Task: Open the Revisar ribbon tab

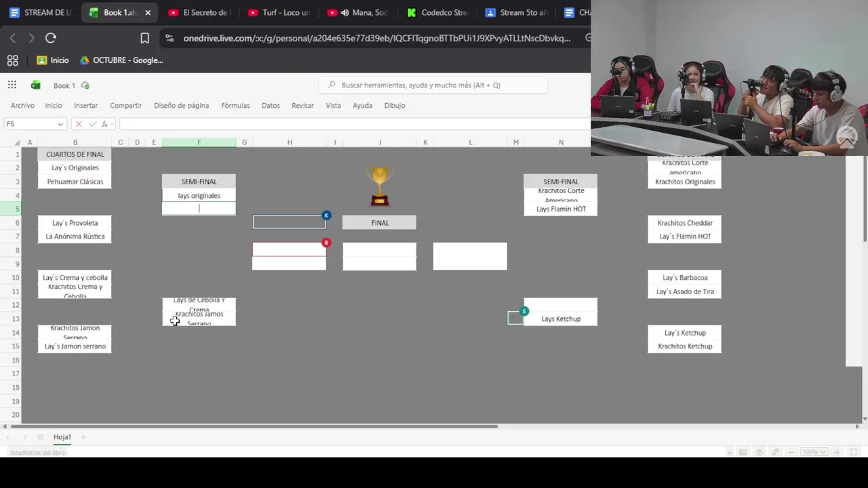Action: (x=302, y=105)
